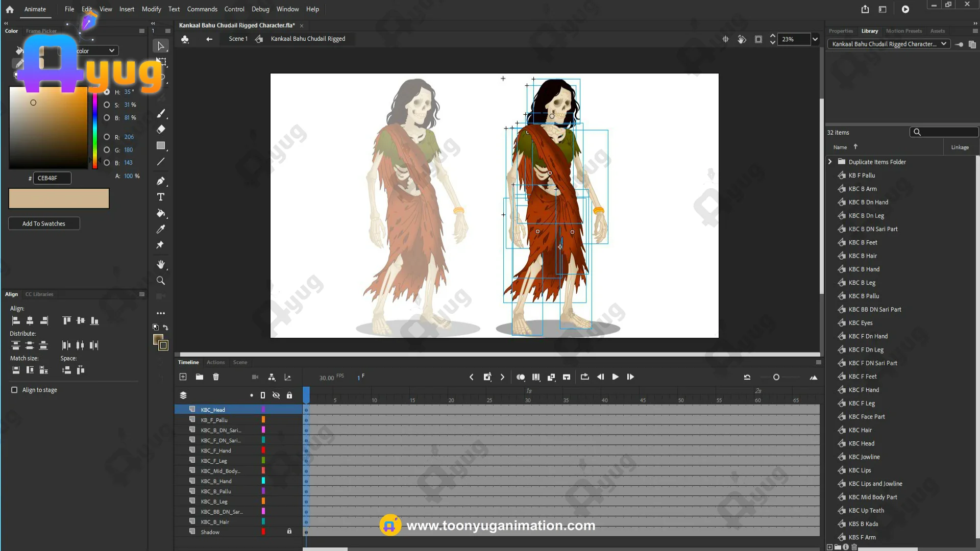Switch to the Properties tab
This screenshot has width=980, height=551.
(x=841, y=31)
